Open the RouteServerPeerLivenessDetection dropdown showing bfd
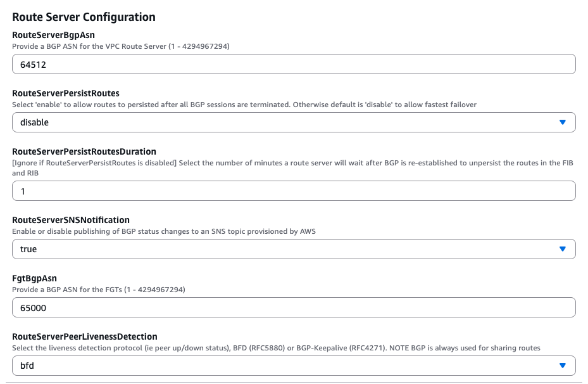 (294, 366)
